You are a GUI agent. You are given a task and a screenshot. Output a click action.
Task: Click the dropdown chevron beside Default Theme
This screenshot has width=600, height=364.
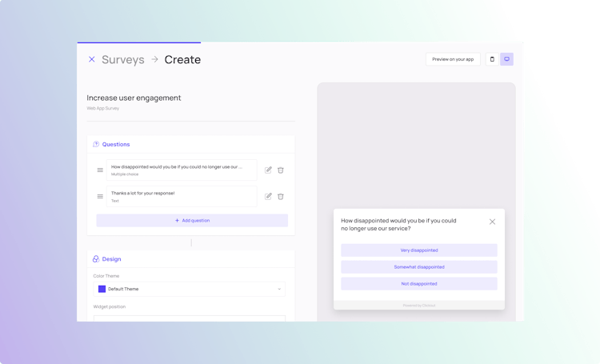[x=279, y=289]
